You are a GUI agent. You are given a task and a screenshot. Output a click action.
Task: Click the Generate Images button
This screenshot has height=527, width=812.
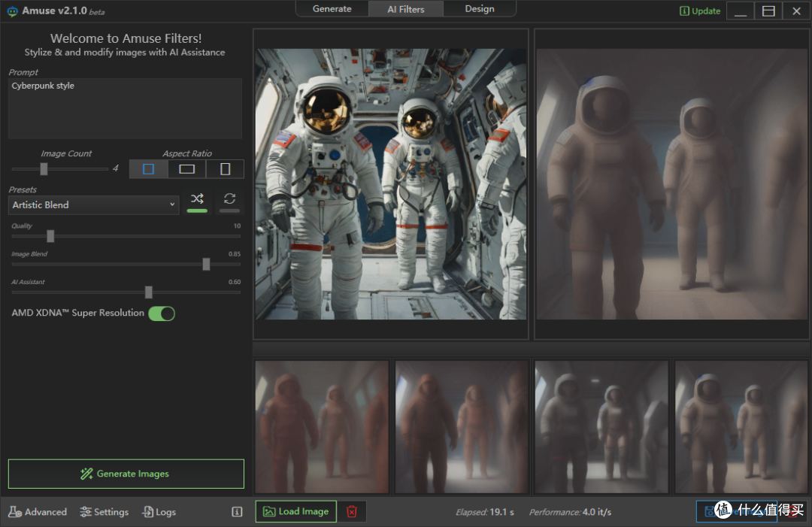[126, 474]
